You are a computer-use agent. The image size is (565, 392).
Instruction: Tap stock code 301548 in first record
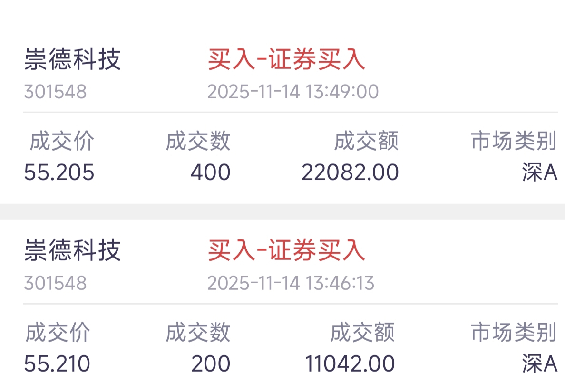55,92
